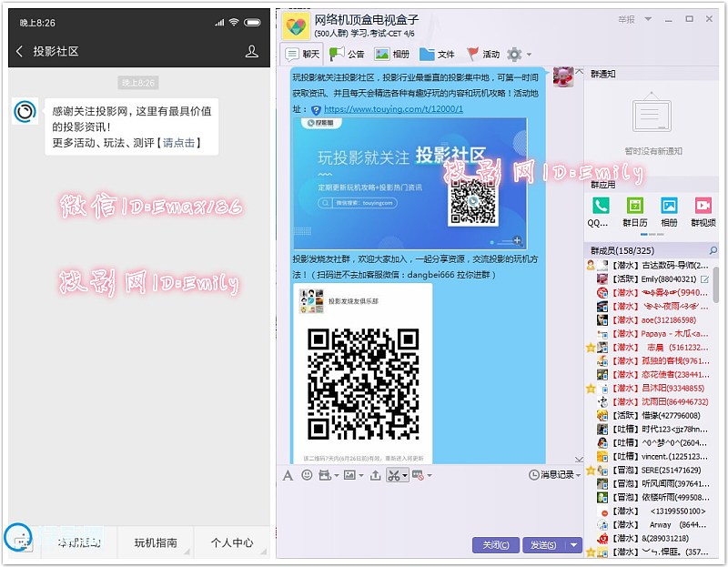The width and height of the screenshot is (728, 567).
Task: Click inside the message input box
Action: pyautogui.click(x=430, y=509)
